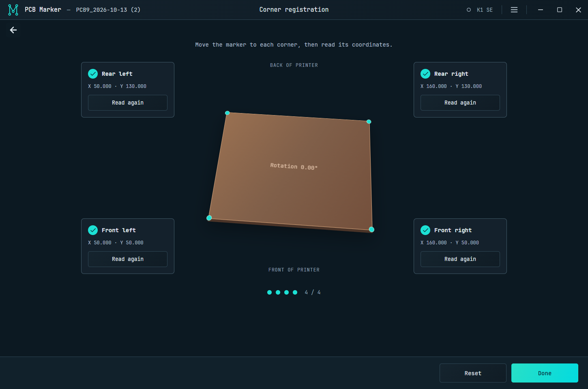
Task: Click the Front left checkmark icon
Action: coord(93,230)
